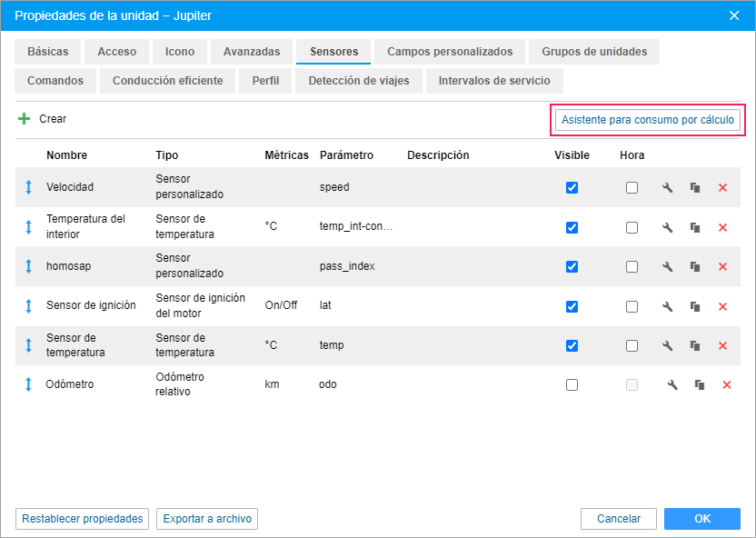Enable Visible checkbox for Odómetro

pyautogui.click(x=572, y=385)
